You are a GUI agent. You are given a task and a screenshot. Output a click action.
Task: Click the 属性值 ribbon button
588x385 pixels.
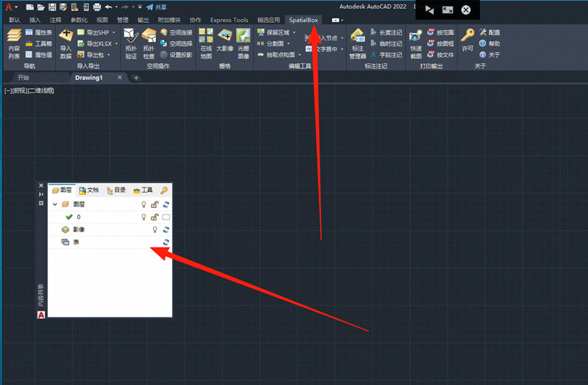(39, 54)
